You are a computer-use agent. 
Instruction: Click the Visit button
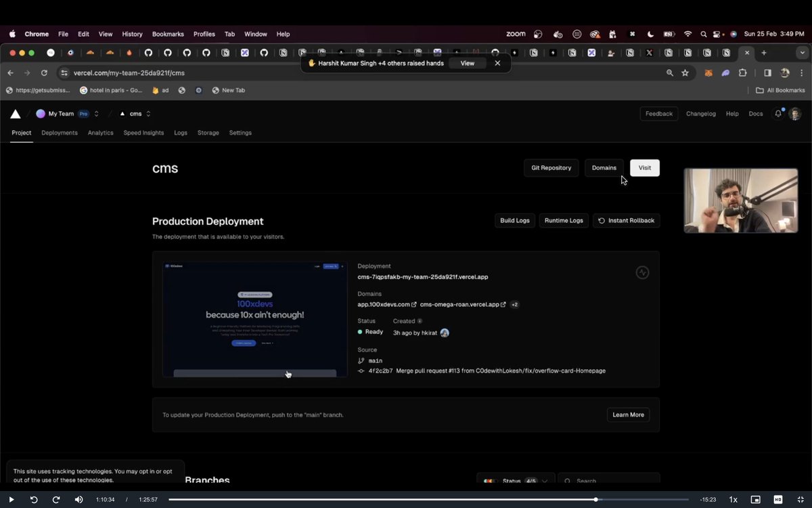coord(645,168)
